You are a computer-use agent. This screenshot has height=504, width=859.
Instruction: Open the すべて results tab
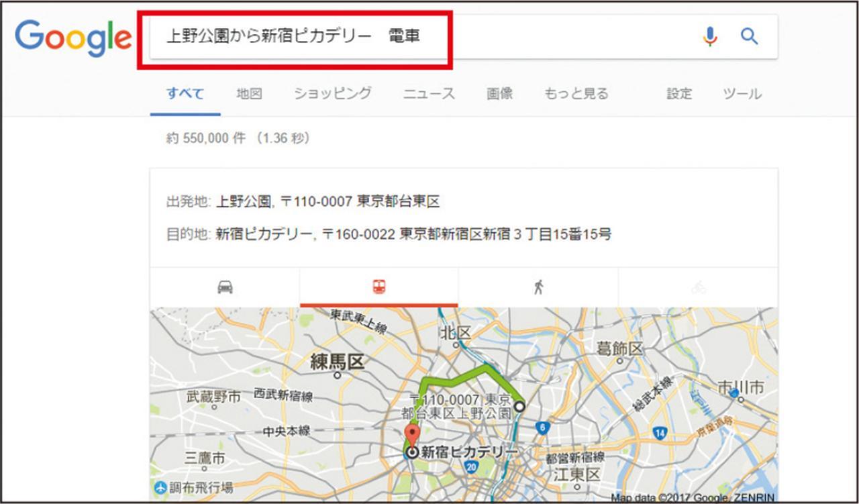(x=185, y=94)
